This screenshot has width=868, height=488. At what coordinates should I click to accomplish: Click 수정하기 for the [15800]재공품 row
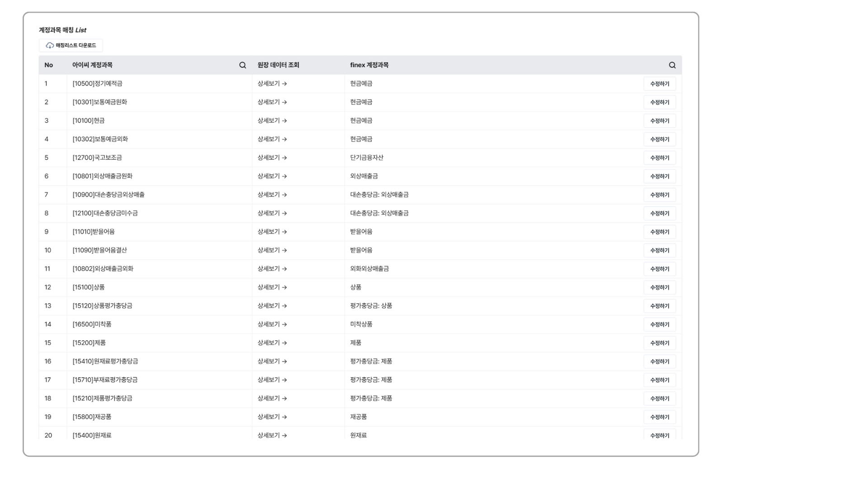pyautogui.click(x=659, y=418)
